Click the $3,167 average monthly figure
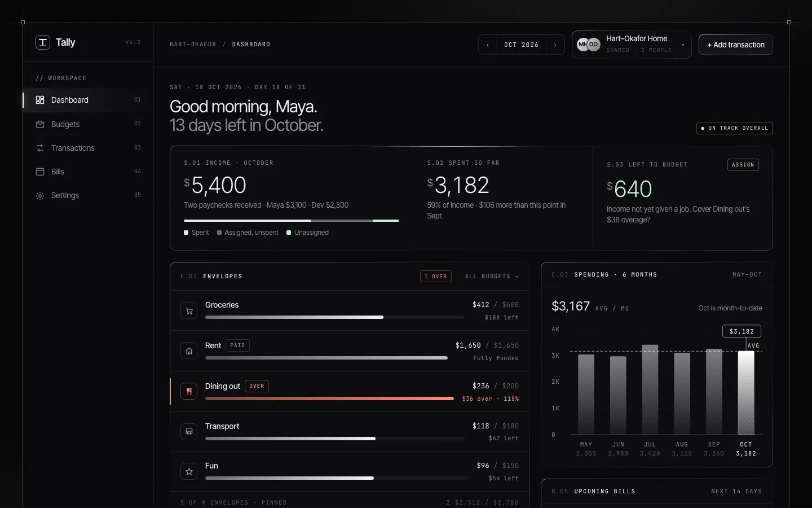The width and height of the screenshot is (812, 508). 571,306
